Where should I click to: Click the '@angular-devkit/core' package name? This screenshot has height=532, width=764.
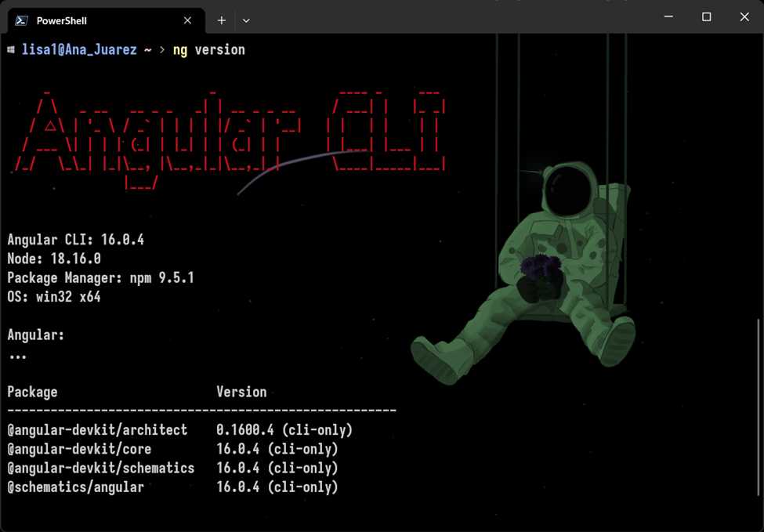pos(79,449)
